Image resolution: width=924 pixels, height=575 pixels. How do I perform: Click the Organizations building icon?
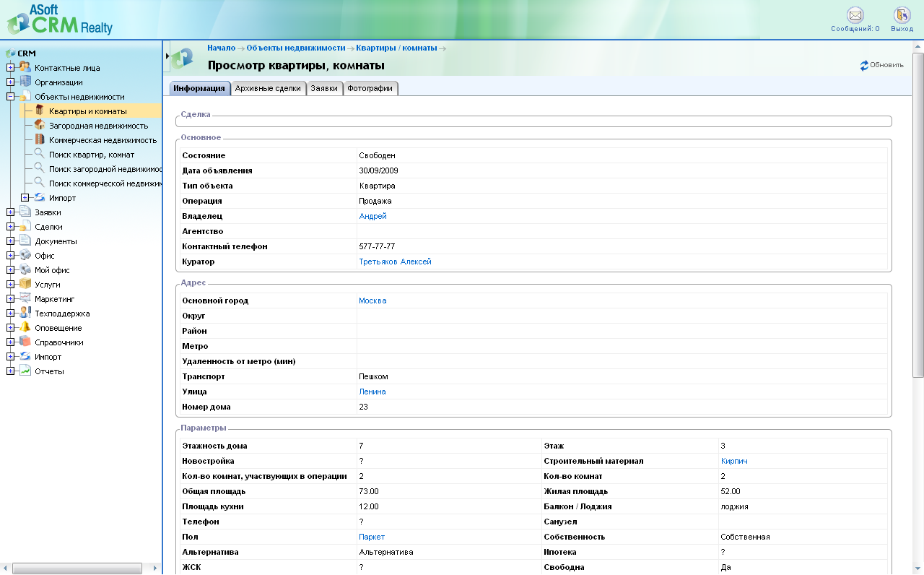(25, 82)
